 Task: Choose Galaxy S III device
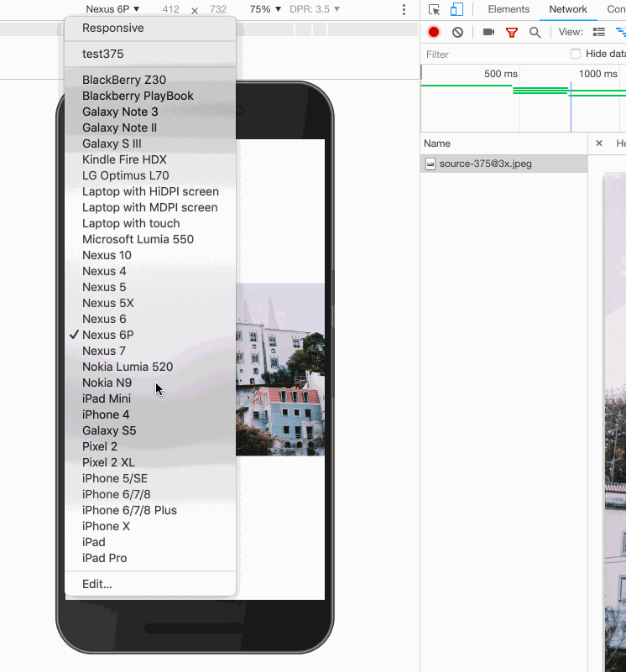pos(150,143)
